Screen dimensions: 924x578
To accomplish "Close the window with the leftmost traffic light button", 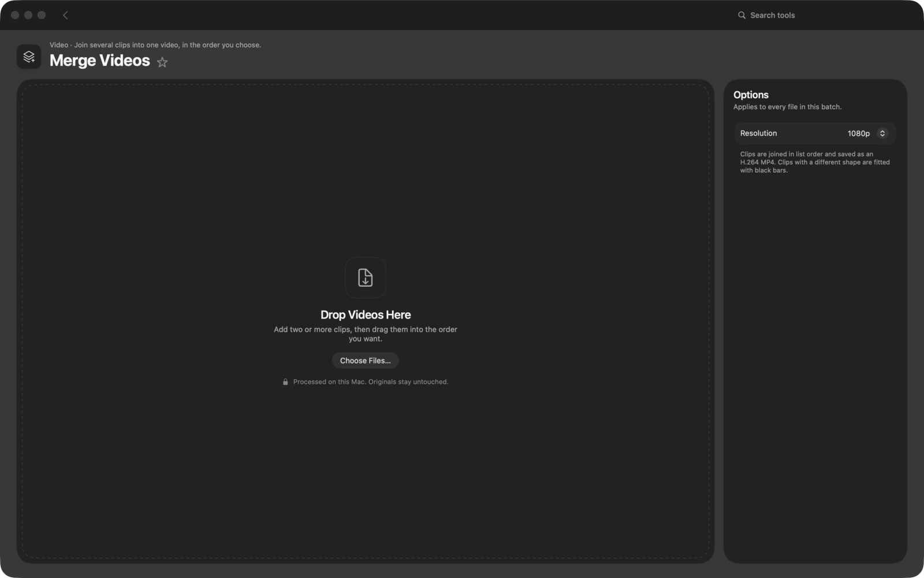I will [x=15, y=15].
